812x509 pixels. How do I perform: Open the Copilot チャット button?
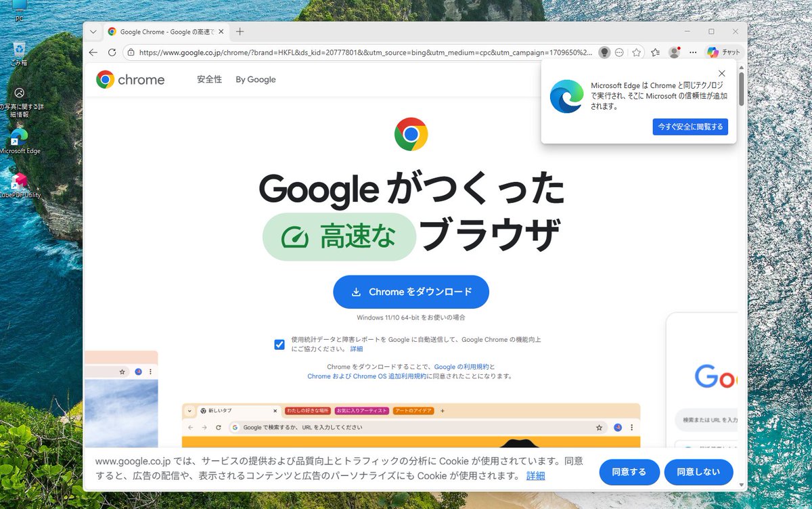click(x=723, y=52)
